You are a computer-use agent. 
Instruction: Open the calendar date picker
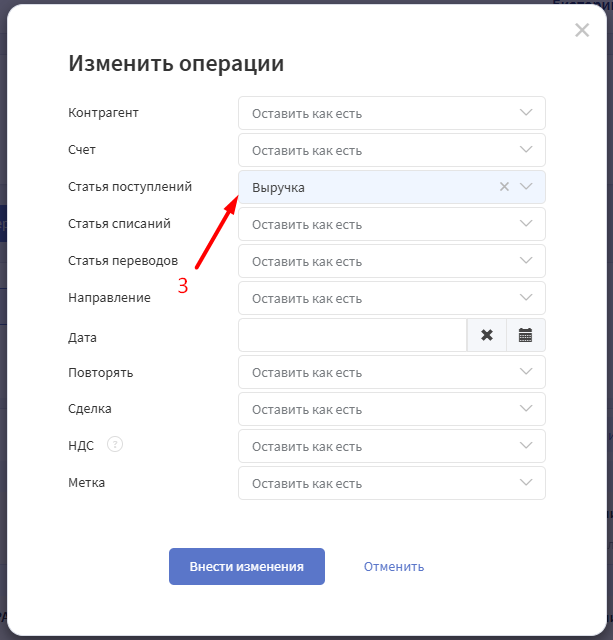point(526,335)
